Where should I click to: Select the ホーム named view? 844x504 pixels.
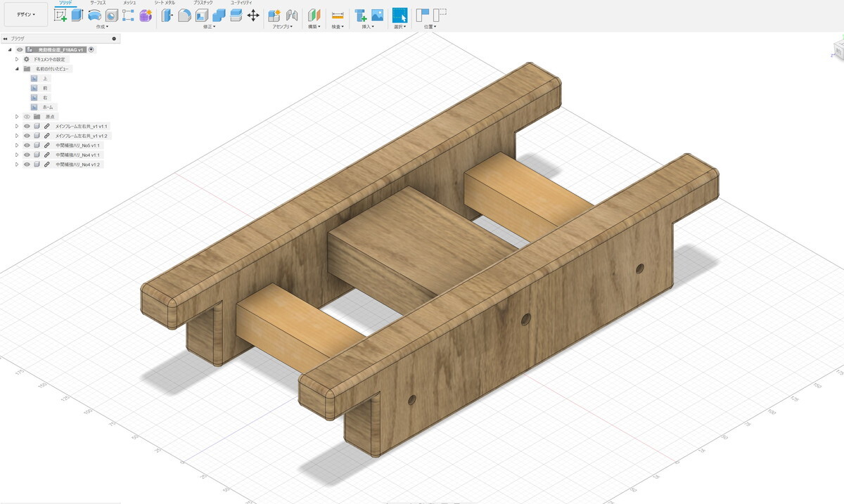click(x=47, y=107)
